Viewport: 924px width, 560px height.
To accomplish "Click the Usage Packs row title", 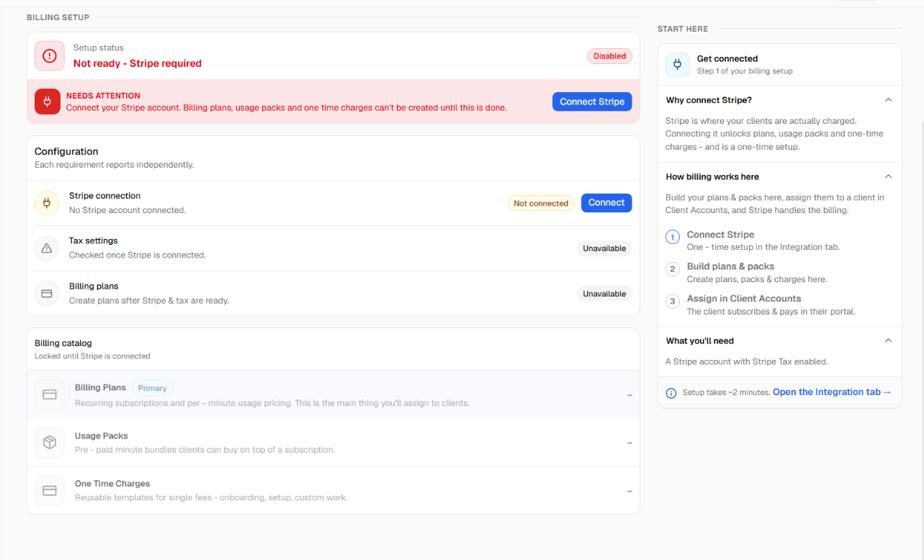I will [101, 435].
